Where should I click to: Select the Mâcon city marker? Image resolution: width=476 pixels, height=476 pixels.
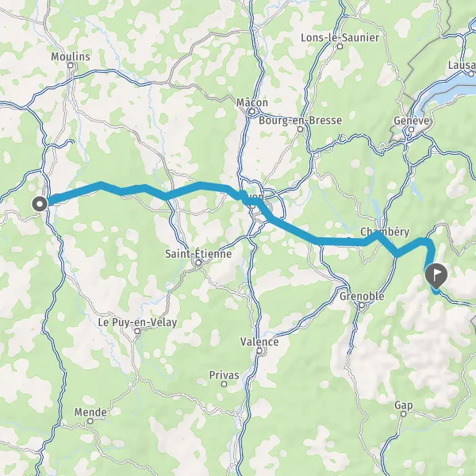point(251,112)
